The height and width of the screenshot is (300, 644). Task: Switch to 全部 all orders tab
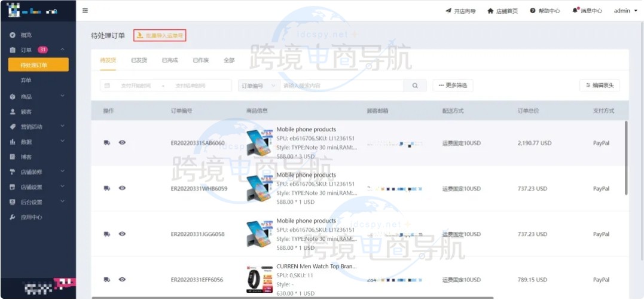[229, 60]
